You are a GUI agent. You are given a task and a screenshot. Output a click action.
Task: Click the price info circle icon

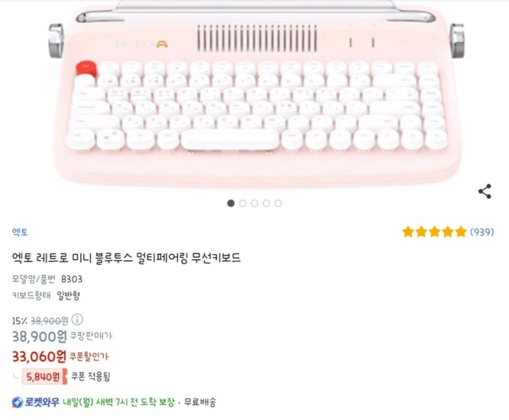click(77, 320)
